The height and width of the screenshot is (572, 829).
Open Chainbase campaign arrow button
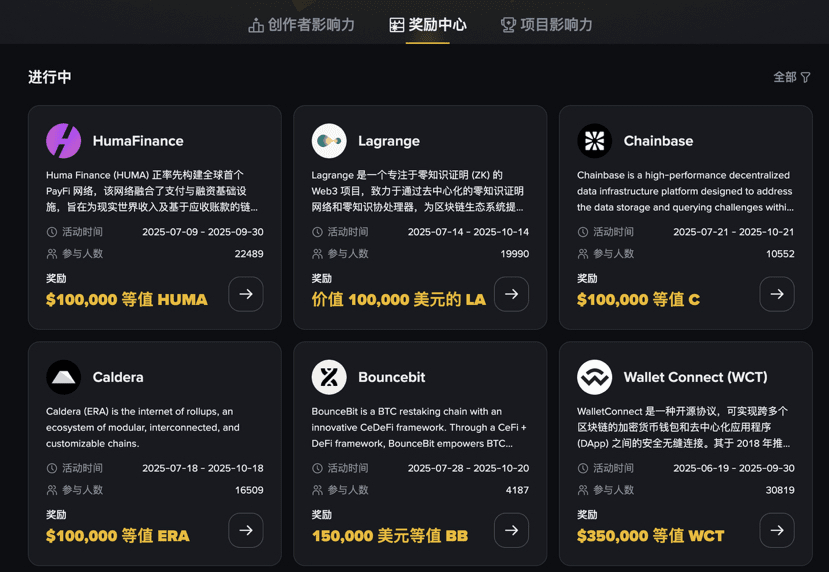click(777, 294)
